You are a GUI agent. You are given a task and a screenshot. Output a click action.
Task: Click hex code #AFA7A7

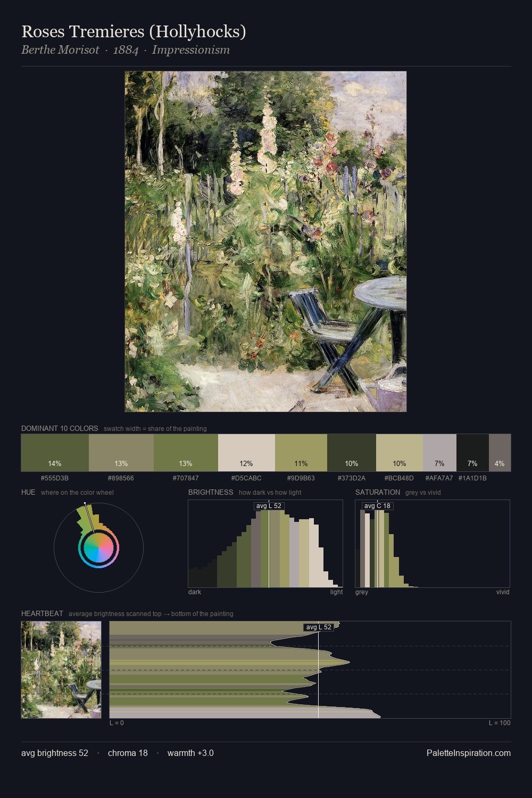[x=439, y=478]
